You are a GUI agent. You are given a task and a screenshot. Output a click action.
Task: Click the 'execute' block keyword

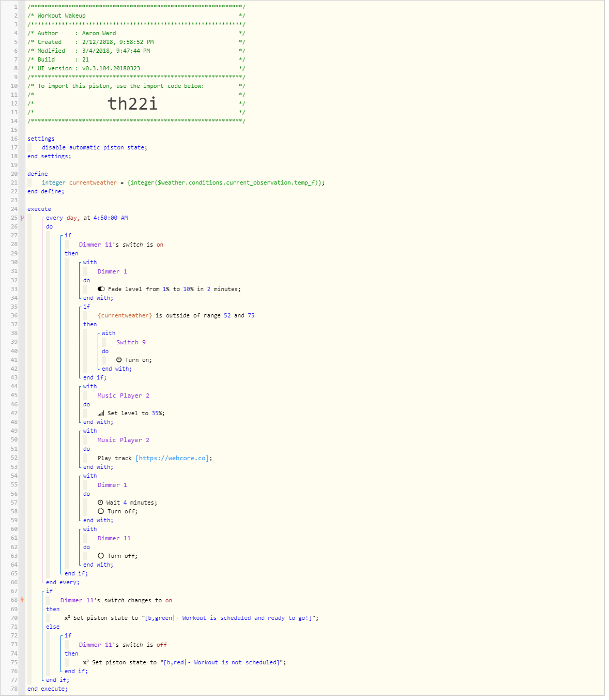39,209
